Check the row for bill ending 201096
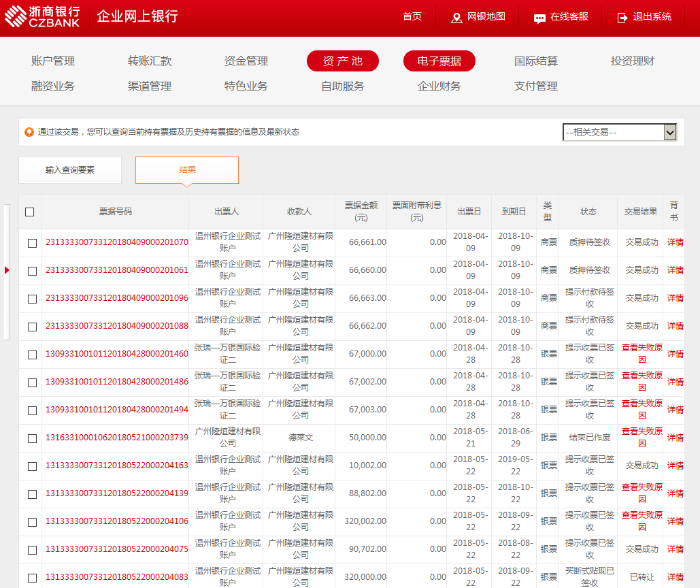The width and height of the screenshot is (700, 588). pos(32,299)
